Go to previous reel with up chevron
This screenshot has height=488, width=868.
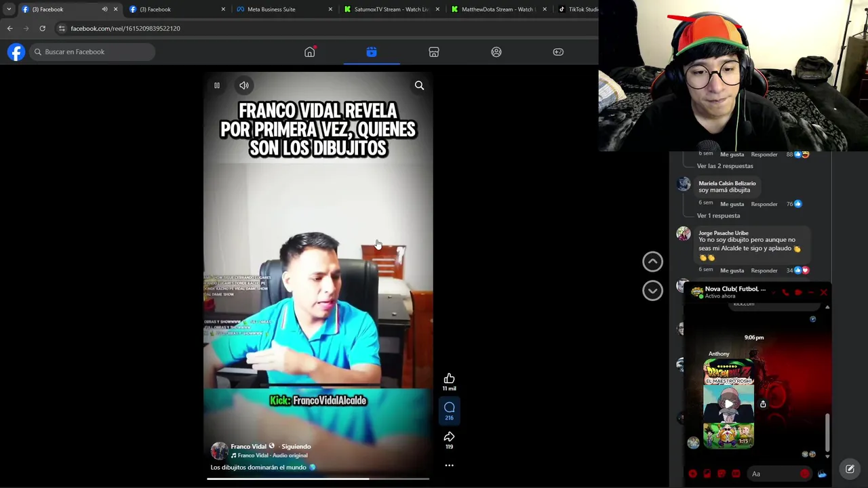[652, 262]
